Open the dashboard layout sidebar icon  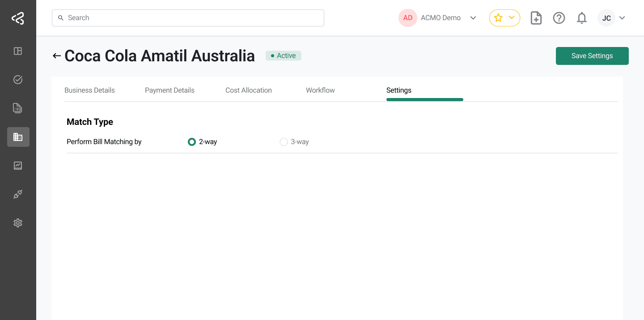pos(18,51)
